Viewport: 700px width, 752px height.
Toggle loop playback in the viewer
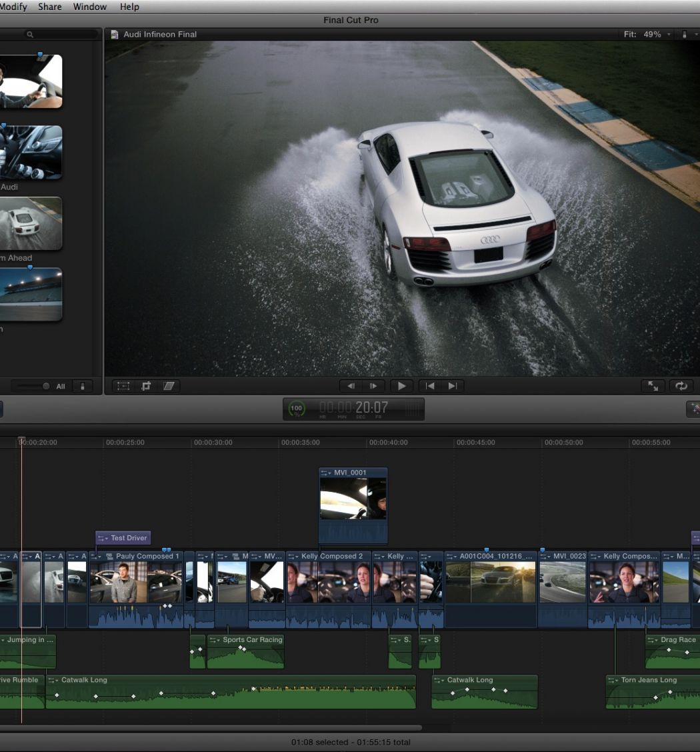(x=681, y=386)
